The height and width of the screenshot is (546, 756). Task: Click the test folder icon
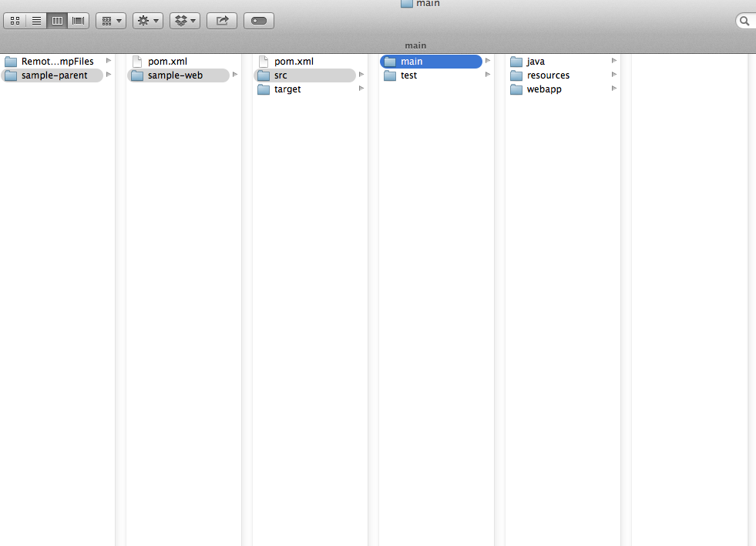coord(390,75)
